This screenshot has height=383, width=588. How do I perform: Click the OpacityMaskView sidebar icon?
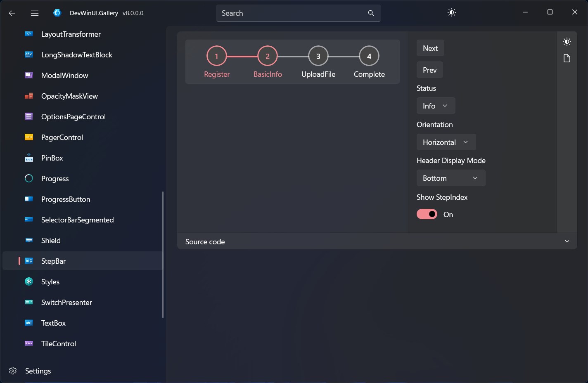coord(29,96)
